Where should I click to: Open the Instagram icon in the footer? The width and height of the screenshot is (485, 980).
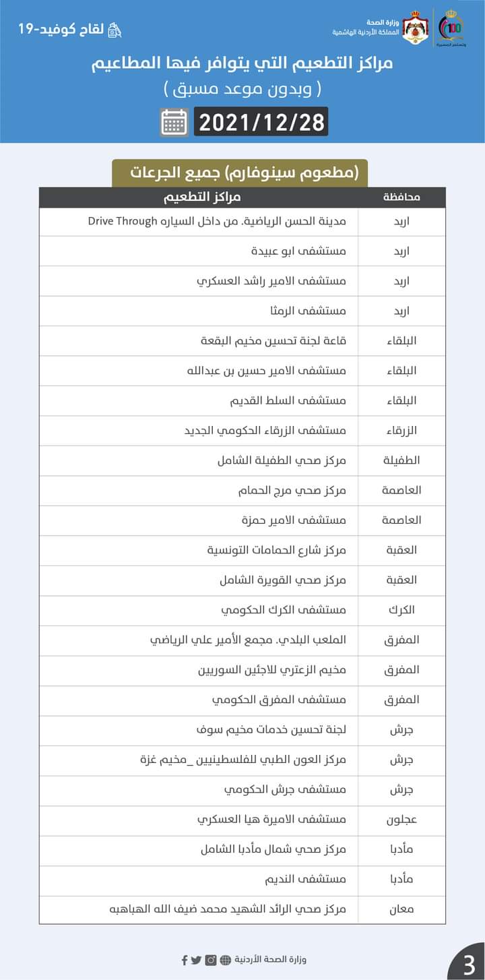point(211,960)
